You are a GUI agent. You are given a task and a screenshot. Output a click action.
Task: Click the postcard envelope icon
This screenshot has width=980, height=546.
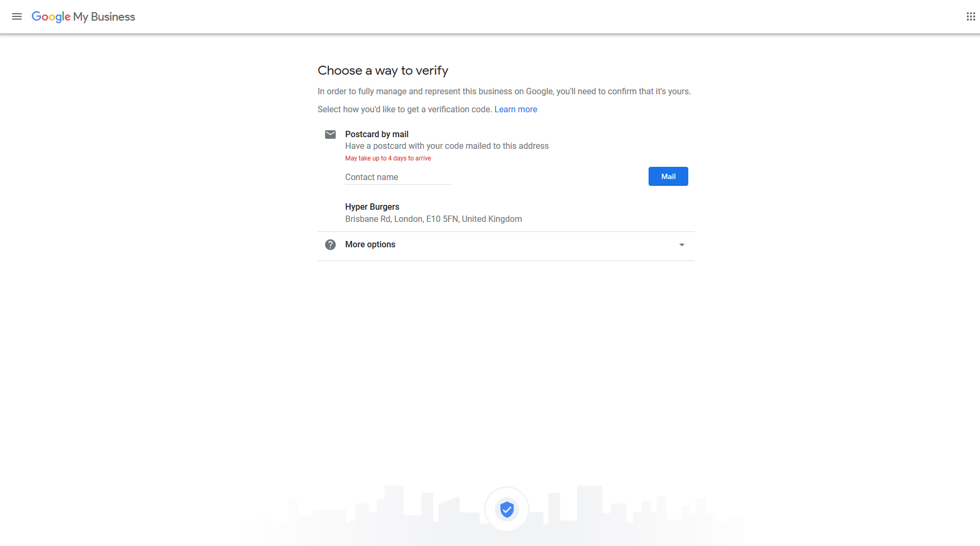pyautogui.click(x=330, y=135)
